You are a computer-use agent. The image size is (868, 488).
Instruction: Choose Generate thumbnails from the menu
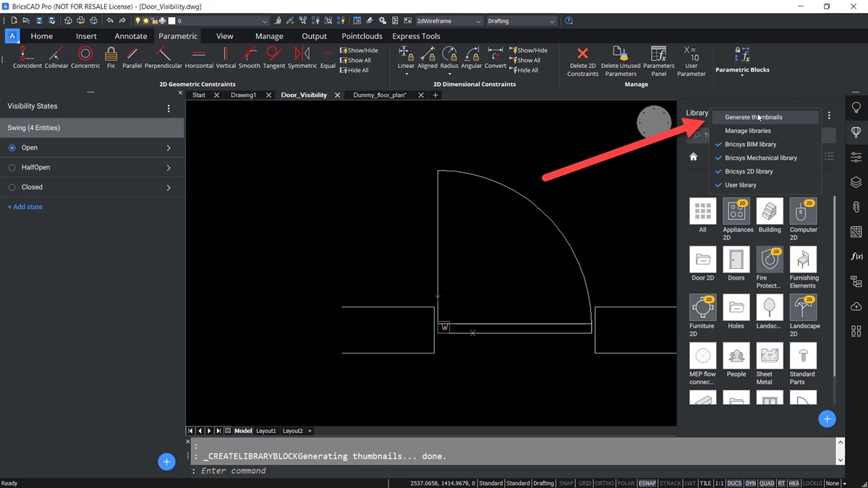tap(754, 116)
